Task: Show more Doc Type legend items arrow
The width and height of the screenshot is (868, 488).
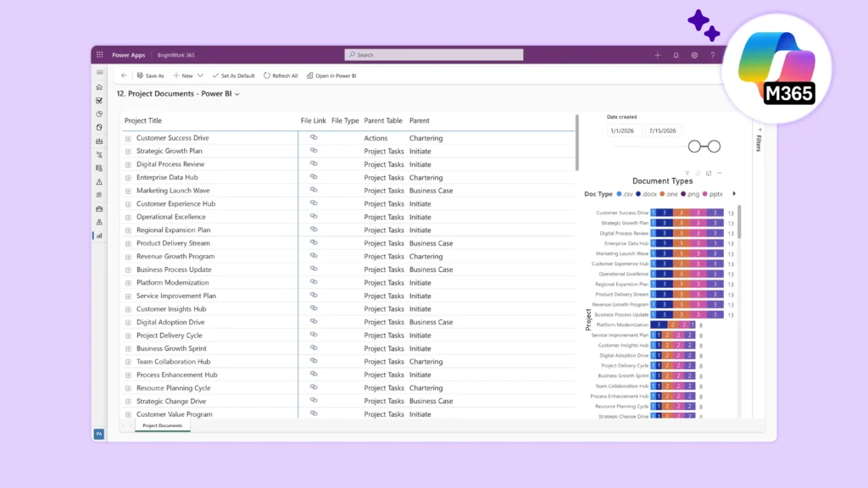Action: point(735,194)
